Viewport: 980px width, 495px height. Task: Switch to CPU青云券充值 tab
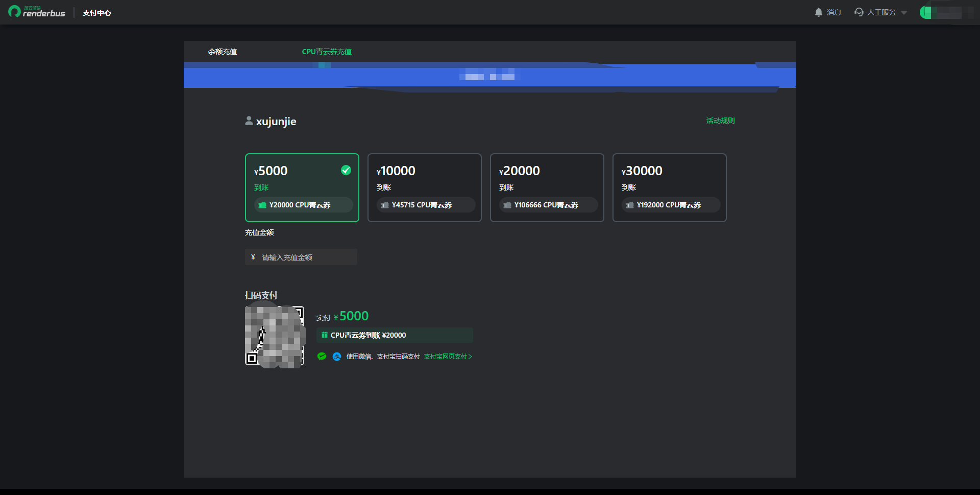click(x=327, y=52)
